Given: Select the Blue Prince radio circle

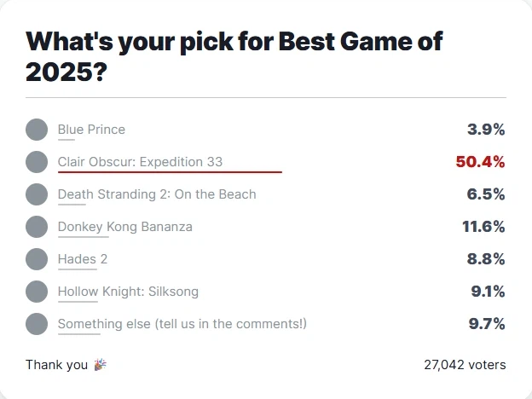Looking at the screenshot, I should 37,130.
